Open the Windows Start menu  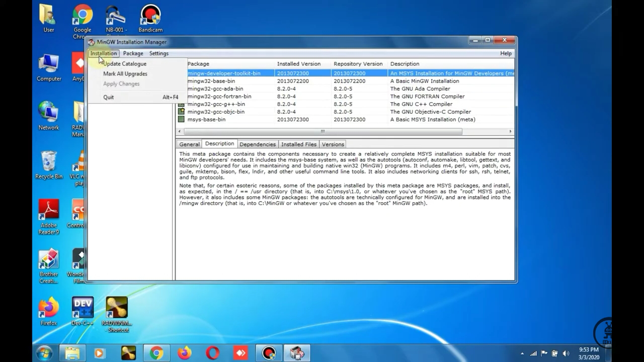click(44, 353)
